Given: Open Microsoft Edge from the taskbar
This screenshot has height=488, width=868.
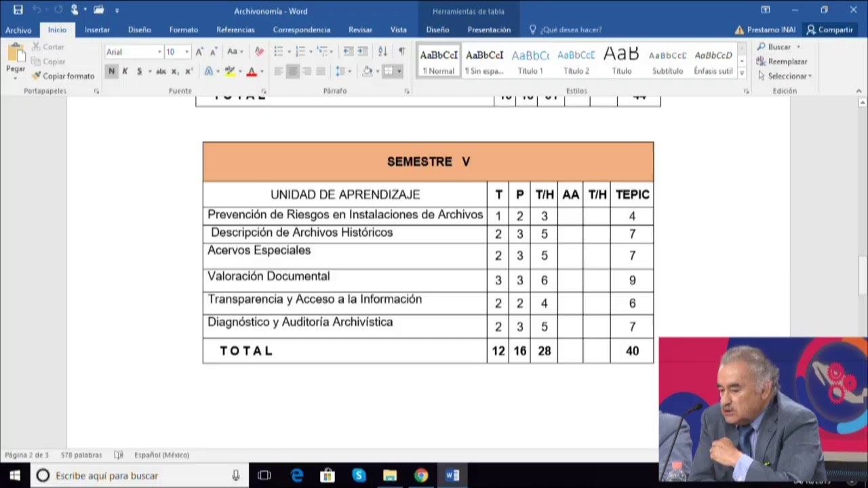Looking at the screenshot, I should click(x=297, y=476).
